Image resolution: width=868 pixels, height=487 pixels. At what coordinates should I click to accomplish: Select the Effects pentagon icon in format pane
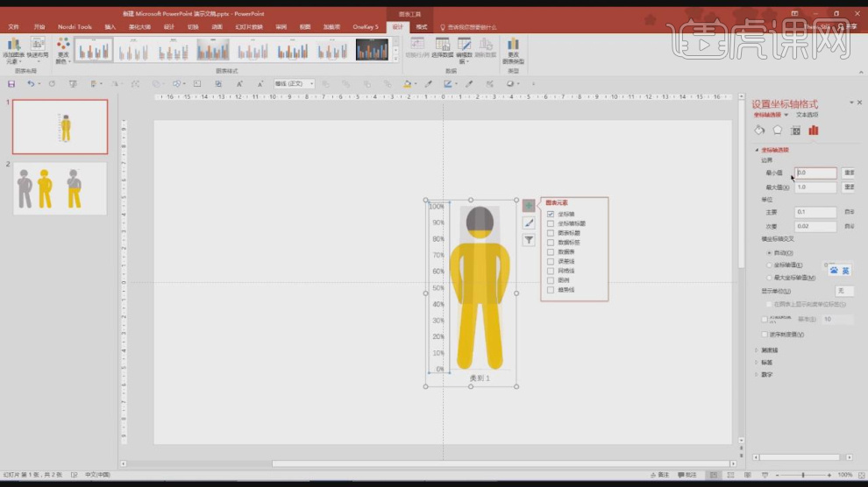click(777, 131)
